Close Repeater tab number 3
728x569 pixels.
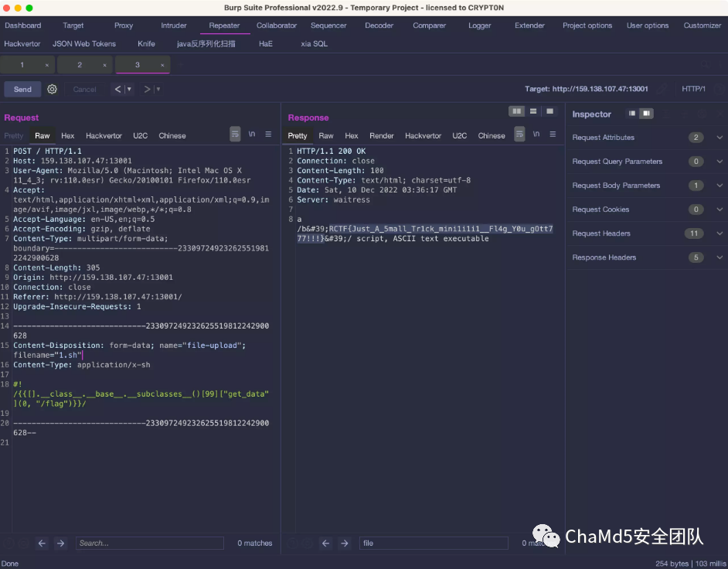pyautogui.click(x=162, y=66)
